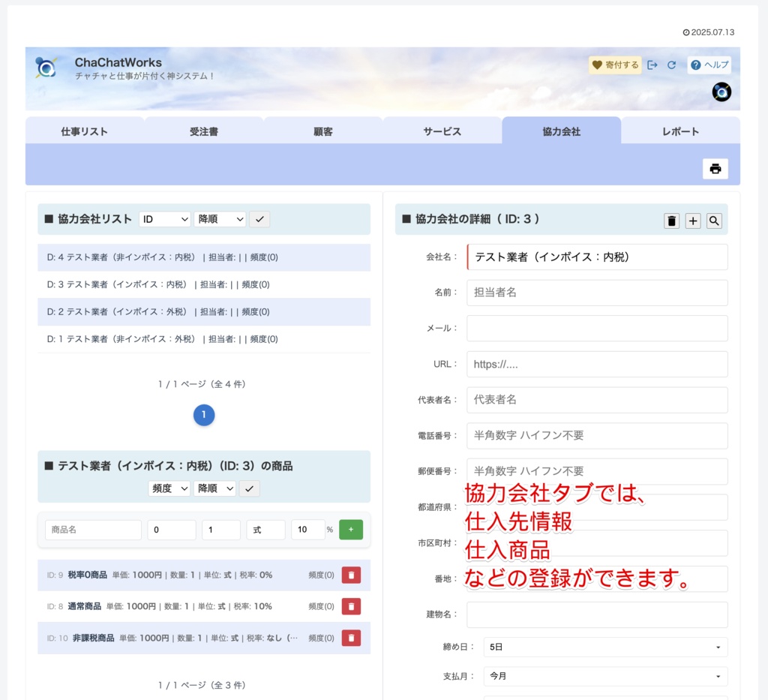
Task: Open the 支払月 dropdown showing 今月
Action: (x=604, y=676)
